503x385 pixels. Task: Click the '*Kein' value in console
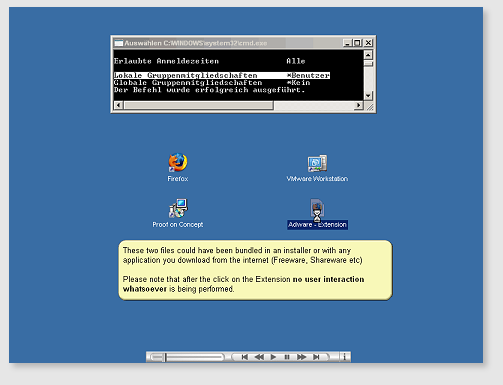(298, 83)
